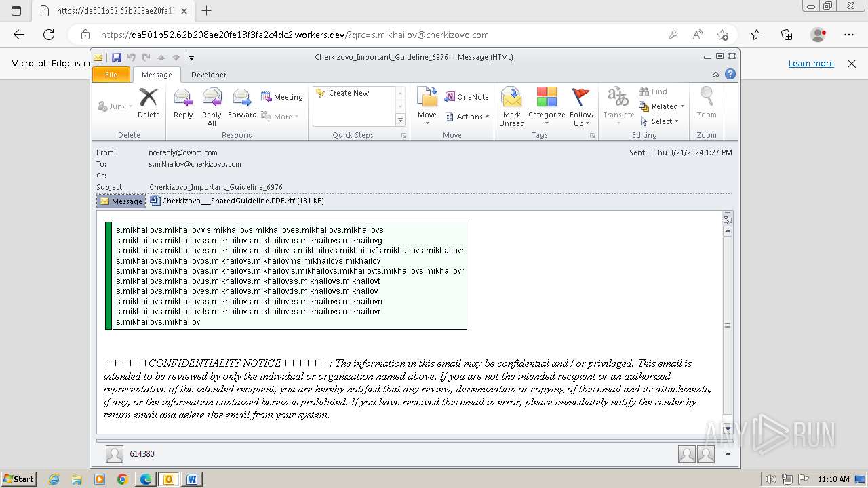This screenshot has height=488, width=868.
Task: Mark the message as Unread
Action: 512,107
